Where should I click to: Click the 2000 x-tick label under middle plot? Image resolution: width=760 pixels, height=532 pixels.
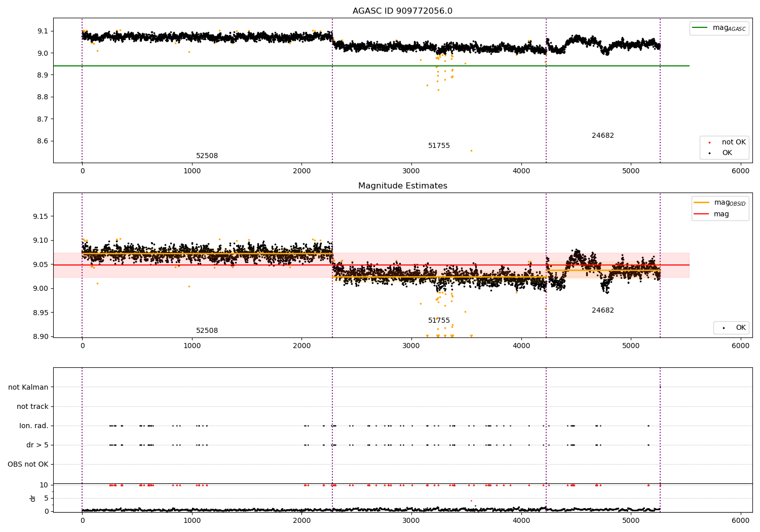point(301,346)
